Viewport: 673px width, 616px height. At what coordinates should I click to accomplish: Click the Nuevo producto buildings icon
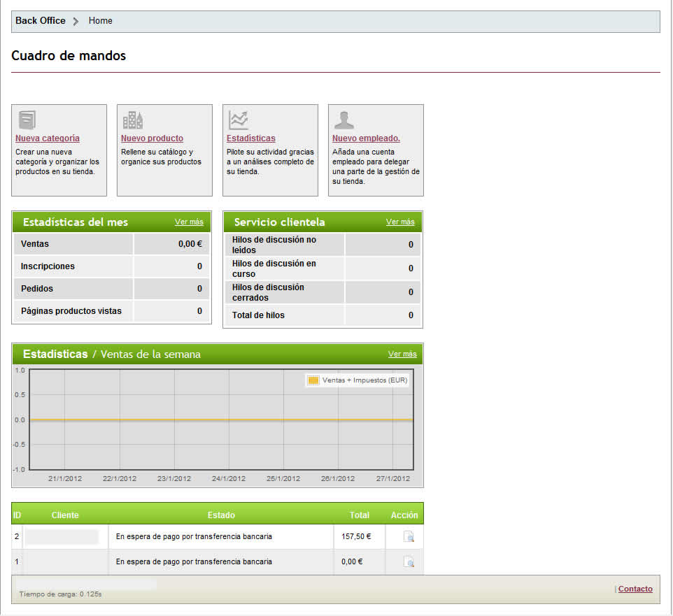click(133, 120)
